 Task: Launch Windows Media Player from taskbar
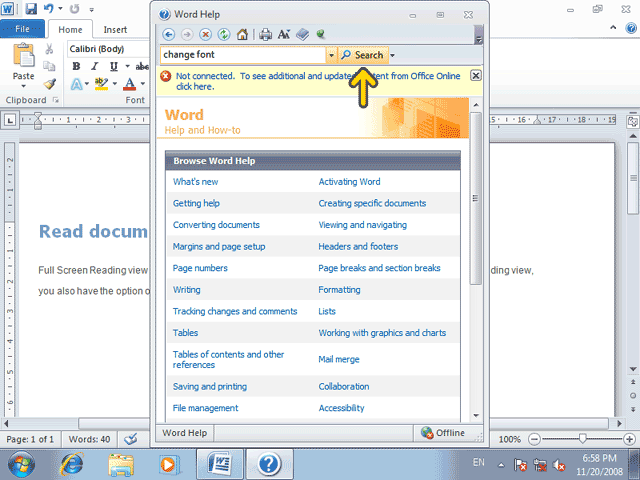(169, 464)
